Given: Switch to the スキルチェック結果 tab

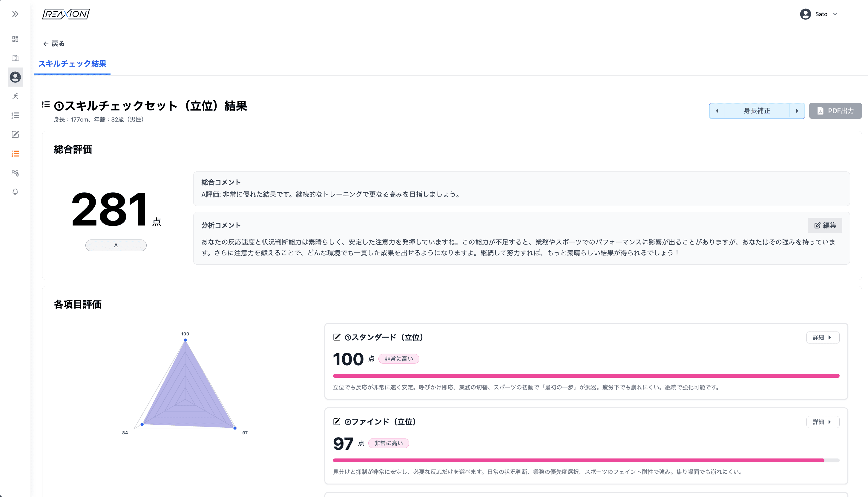Looking at the screenshot, I should click(72, 64).
